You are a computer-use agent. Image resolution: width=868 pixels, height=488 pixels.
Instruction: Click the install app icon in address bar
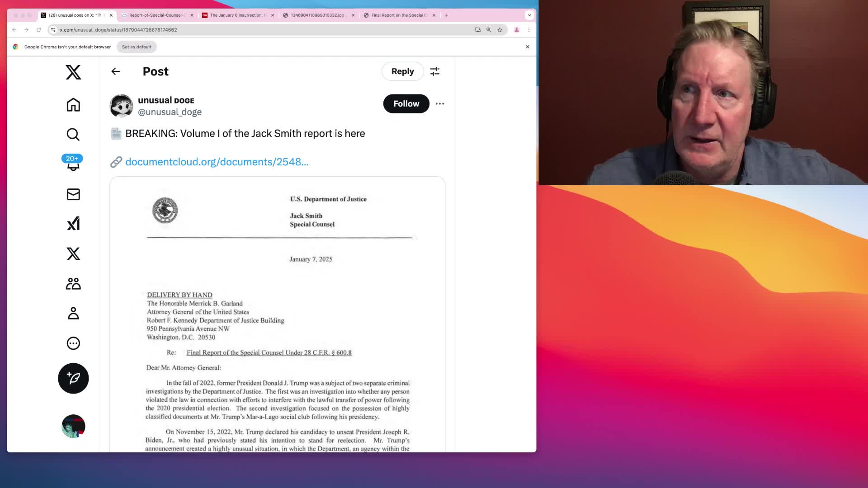pos(478,30)
